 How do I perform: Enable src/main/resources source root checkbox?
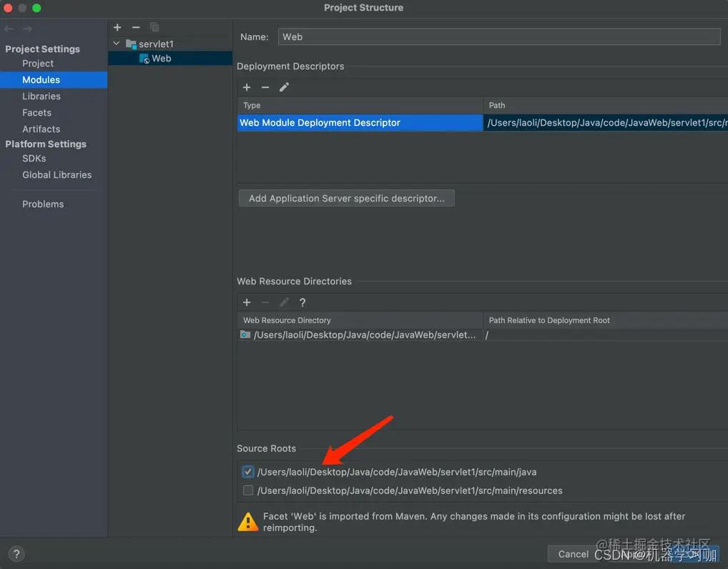(248, 490)
